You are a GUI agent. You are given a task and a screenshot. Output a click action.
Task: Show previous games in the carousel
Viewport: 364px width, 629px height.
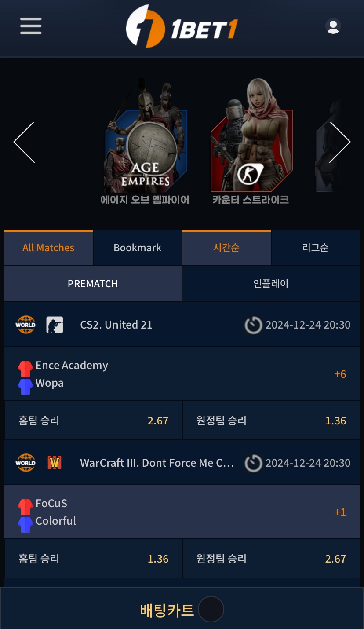click(24, 142)
